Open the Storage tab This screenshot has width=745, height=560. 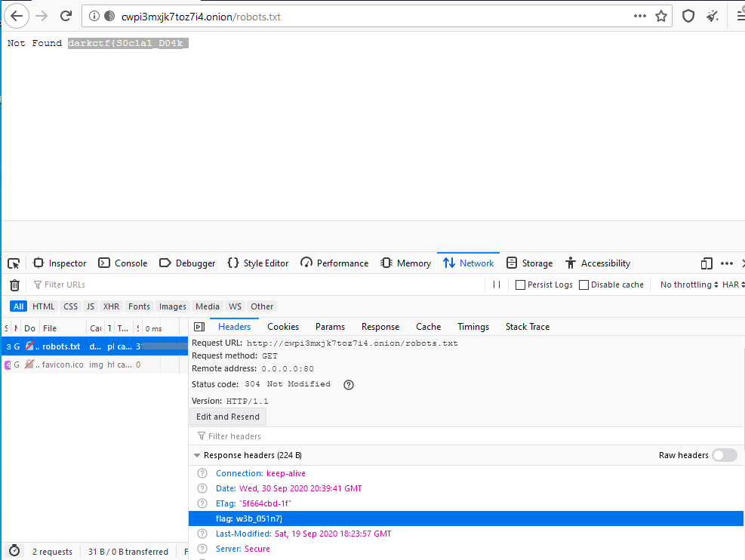click(530, 263)
